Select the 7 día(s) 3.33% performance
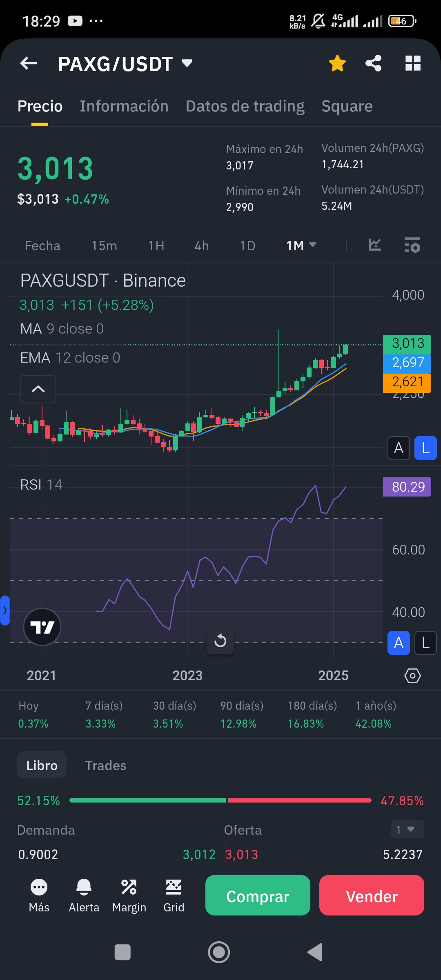This screenshot has width=441, height=980. tap(104, 715)
